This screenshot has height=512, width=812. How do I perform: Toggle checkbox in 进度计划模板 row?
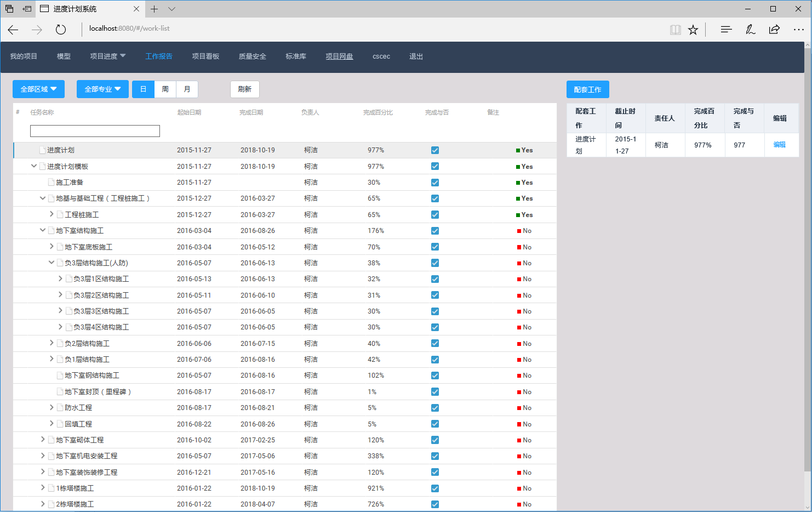(435, 166)
